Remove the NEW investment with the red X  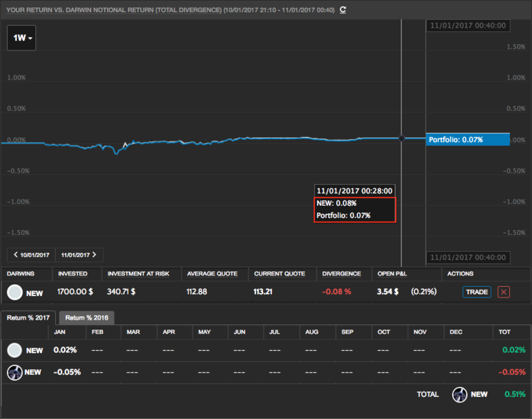tap(504, 292)
